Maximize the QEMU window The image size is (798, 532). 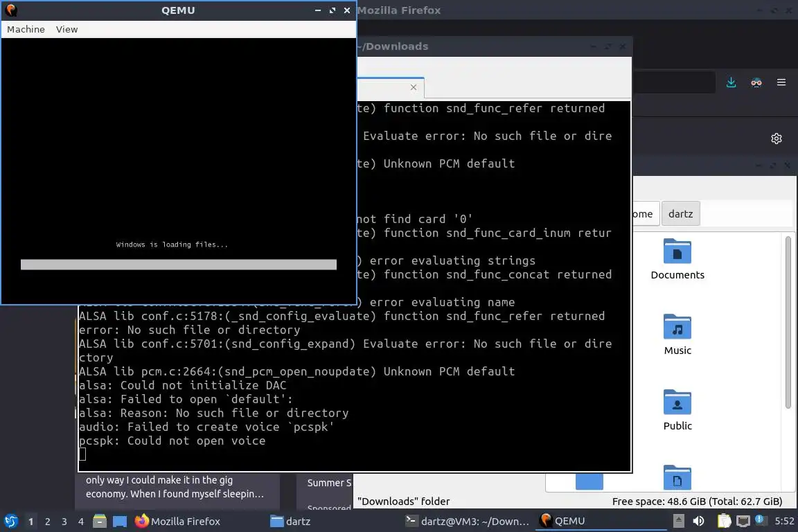click(x=332, y=10)
